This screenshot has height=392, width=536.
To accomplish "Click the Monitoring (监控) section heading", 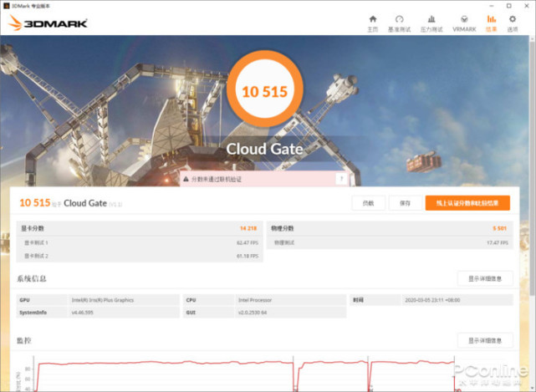I will click(24, 340).
